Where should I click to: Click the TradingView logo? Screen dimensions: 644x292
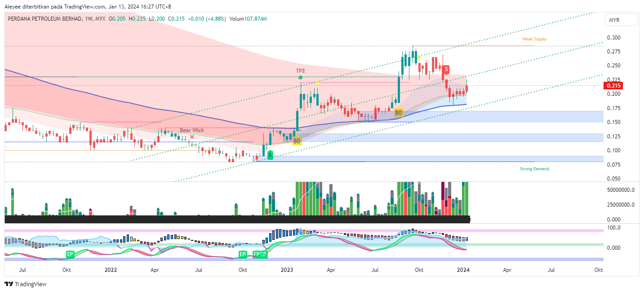coord(25,284)
